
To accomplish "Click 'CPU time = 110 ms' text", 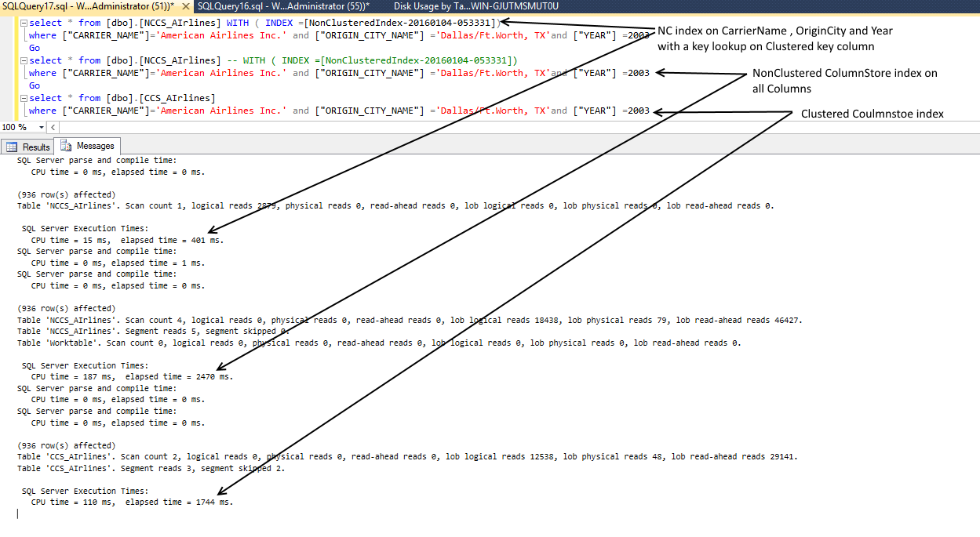I will [x=73, y=503].
